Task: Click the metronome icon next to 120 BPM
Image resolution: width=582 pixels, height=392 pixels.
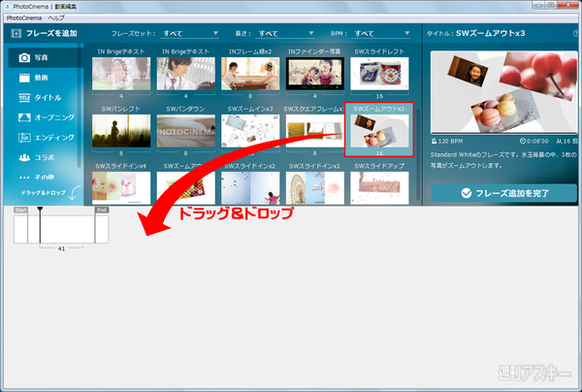Action: [435, 141]
